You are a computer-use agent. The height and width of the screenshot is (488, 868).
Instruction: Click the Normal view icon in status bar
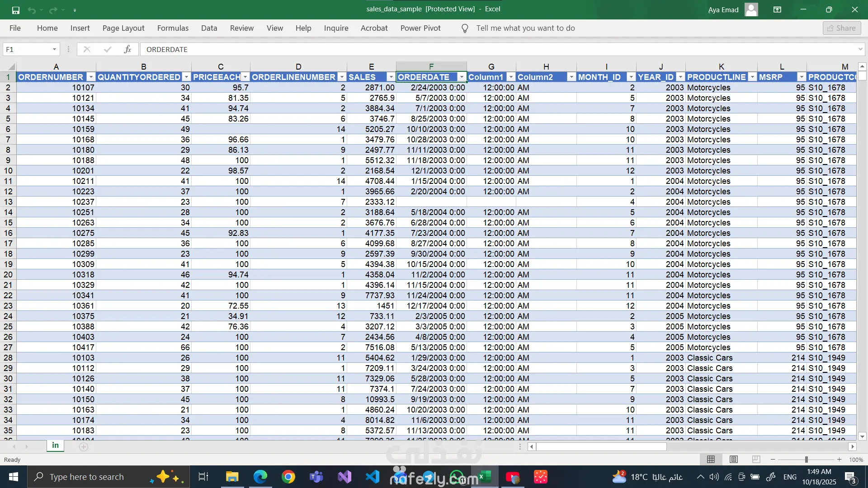pyautogui.click(x=711, y=460)
